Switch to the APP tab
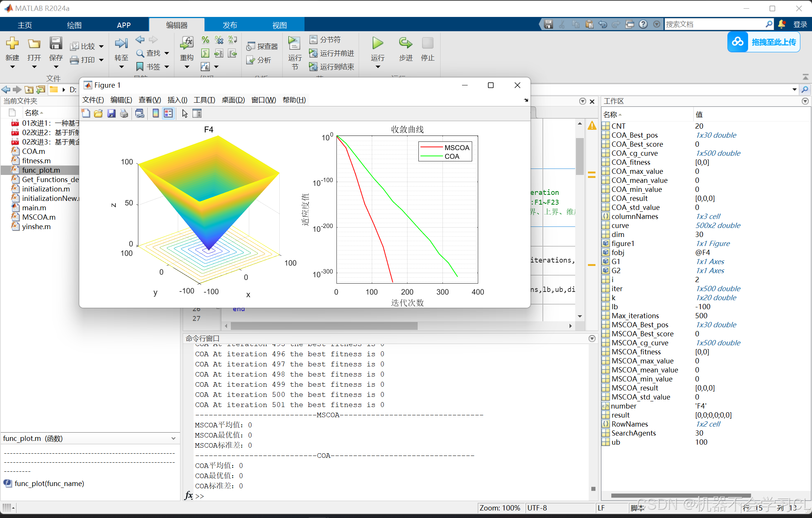 (x=124, y=25)
